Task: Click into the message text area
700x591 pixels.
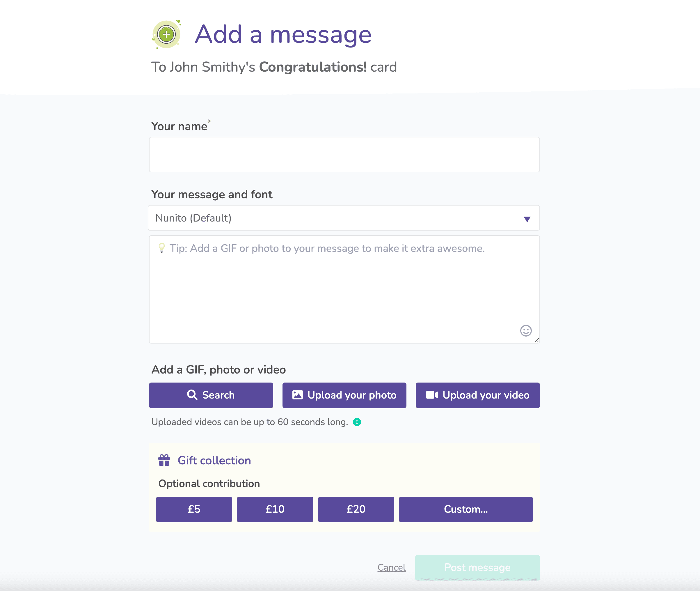Action: 344,289
